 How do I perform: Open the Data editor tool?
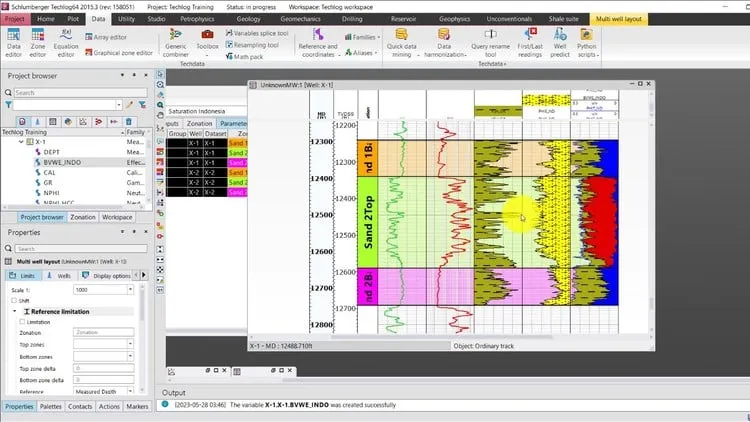pos(13,43)
